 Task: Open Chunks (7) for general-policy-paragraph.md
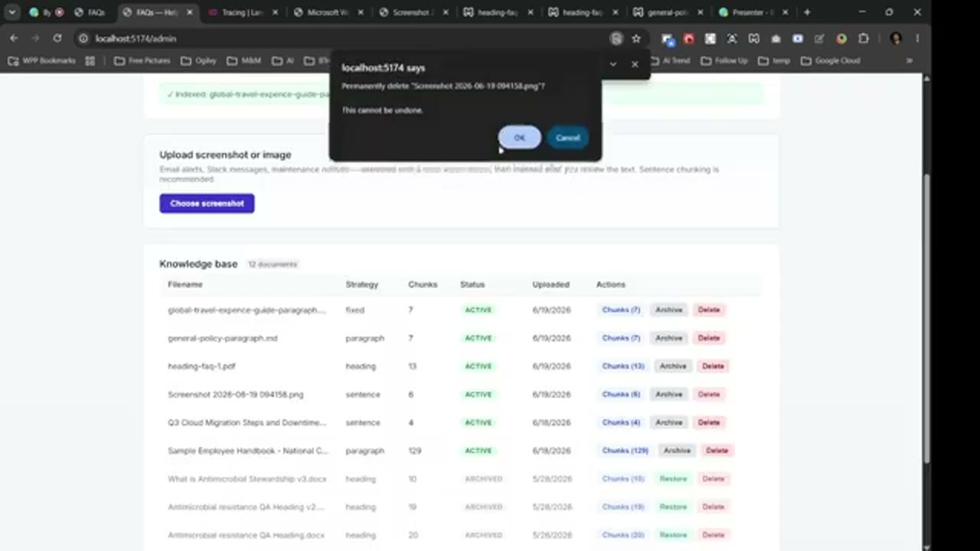point(621,338)
